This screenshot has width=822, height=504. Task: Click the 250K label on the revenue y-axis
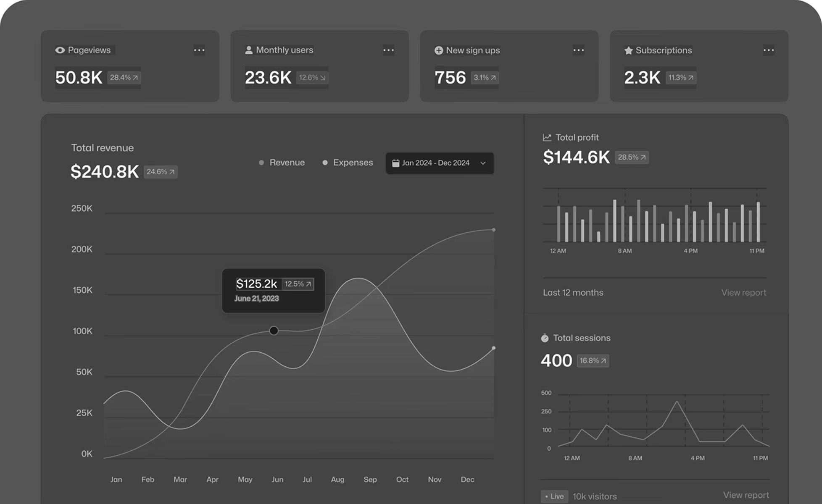click(x=82, y=208)
